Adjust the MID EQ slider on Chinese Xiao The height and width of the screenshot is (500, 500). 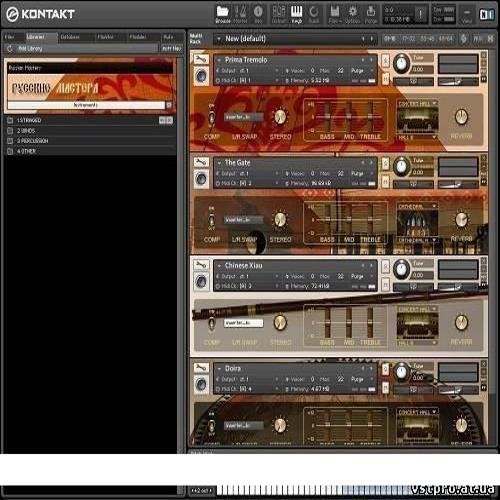click(x=349, y=323)
